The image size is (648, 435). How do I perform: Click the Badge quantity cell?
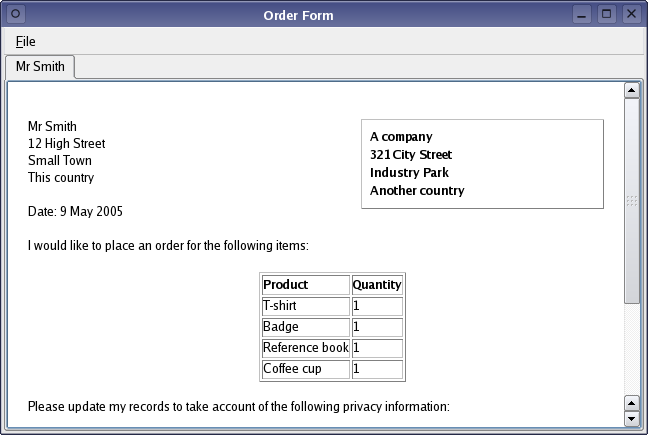click(x=377, y=327)
